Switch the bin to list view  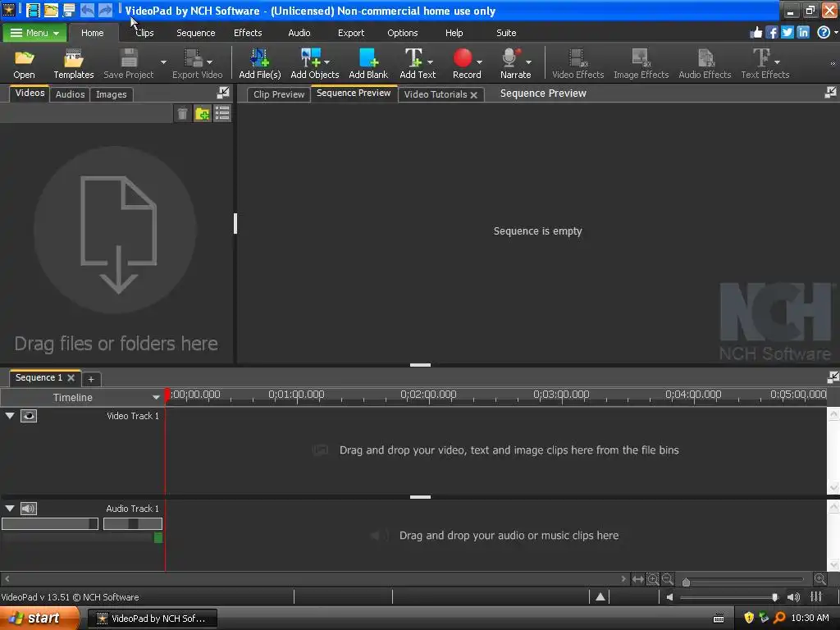coord(221,113)
